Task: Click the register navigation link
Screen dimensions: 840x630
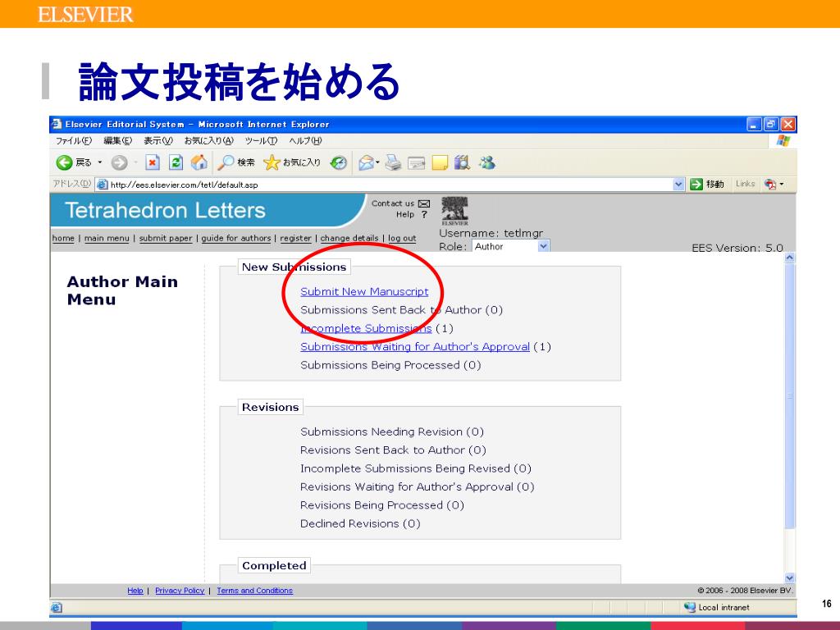Action: 295,238
